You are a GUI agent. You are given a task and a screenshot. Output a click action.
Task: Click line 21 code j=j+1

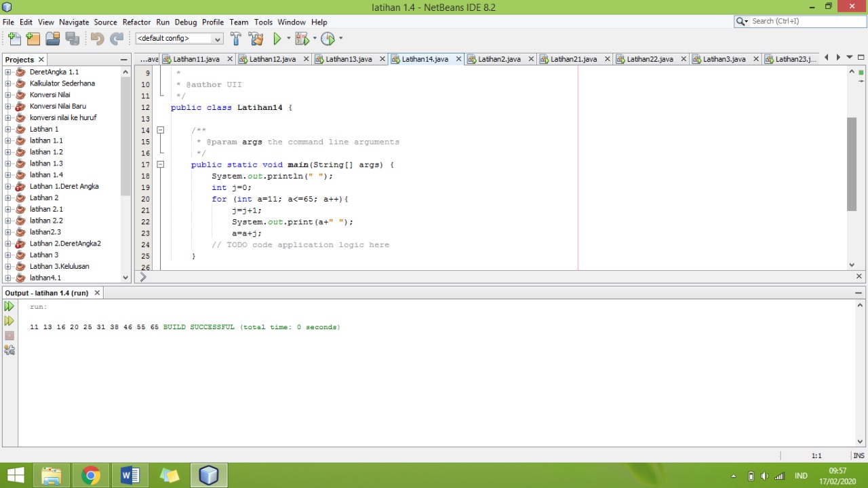(x=247, y=210)
